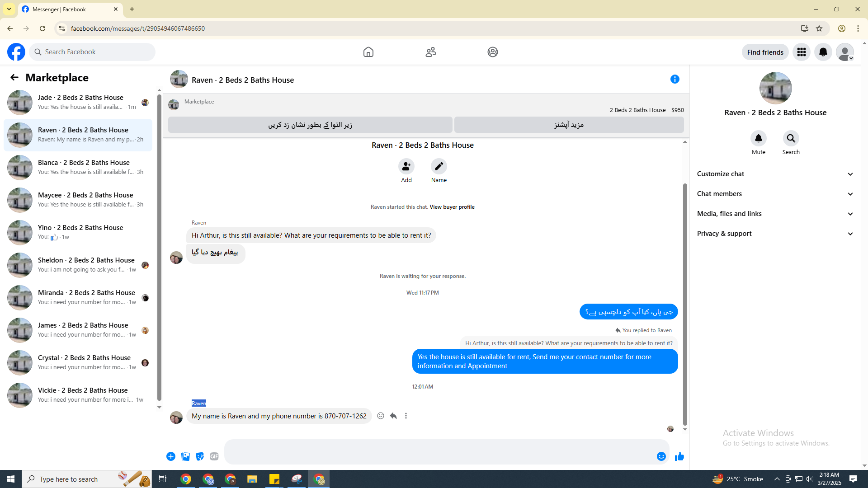This screenshot has width=868, height=488.
Task: React to Raven's last message
Action: pos(381,416)
